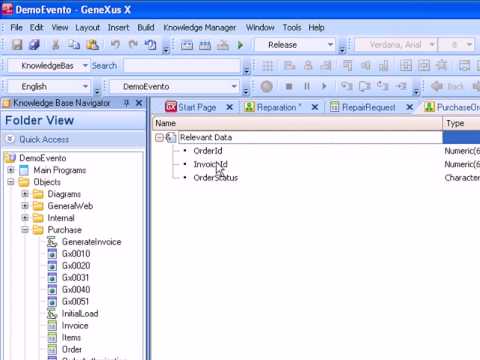480x360 pixels.
Task: Click the Invoice transaction icon
Action: (x=52, y=326)
